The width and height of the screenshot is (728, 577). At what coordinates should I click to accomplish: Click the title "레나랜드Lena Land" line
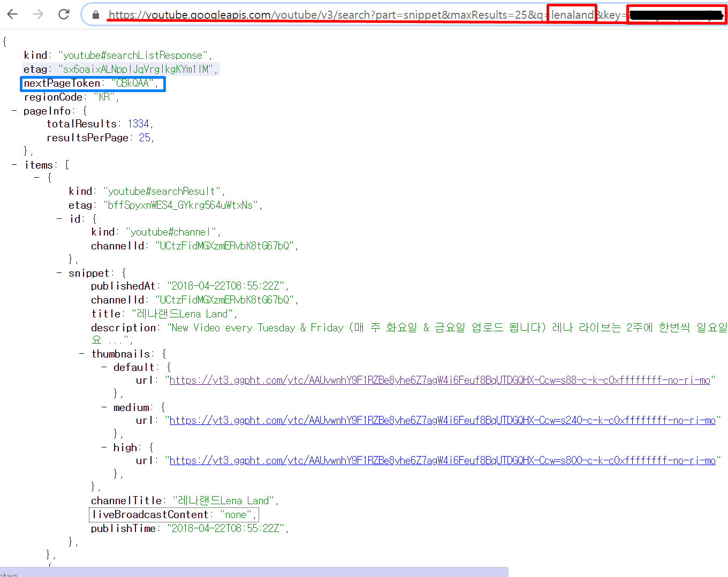click(x=164, y=314)
